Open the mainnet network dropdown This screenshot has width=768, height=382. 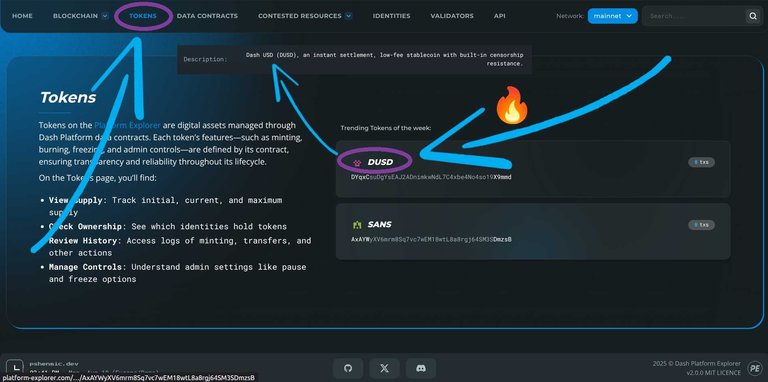(x=613, y=16)
